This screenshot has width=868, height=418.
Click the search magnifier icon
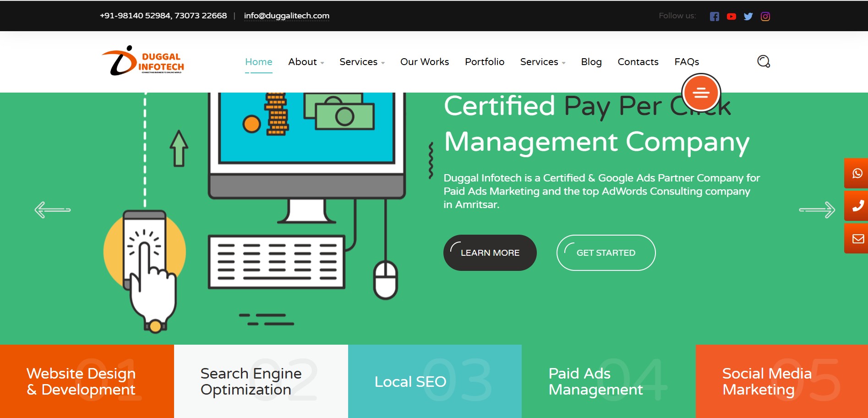point(764,61)
